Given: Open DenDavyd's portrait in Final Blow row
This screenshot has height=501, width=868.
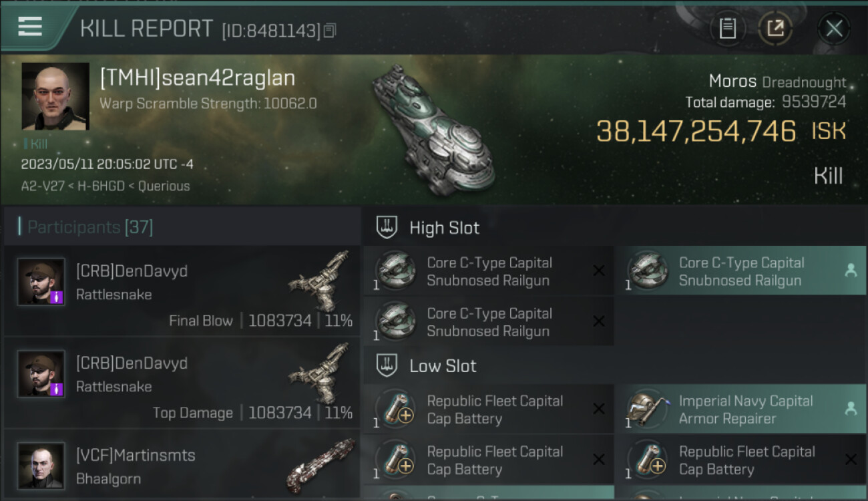Looking at the screenshot, I should 41,282.
